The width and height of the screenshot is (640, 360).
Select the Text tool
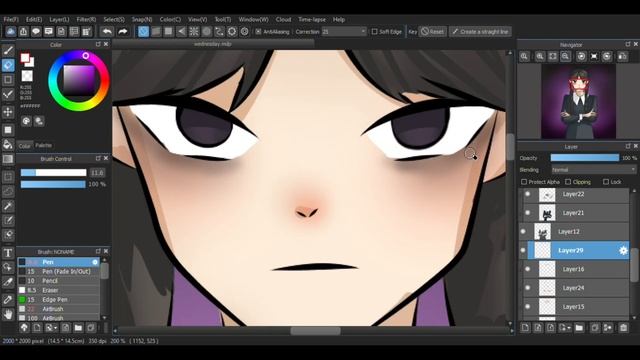(x=8, y=253)
